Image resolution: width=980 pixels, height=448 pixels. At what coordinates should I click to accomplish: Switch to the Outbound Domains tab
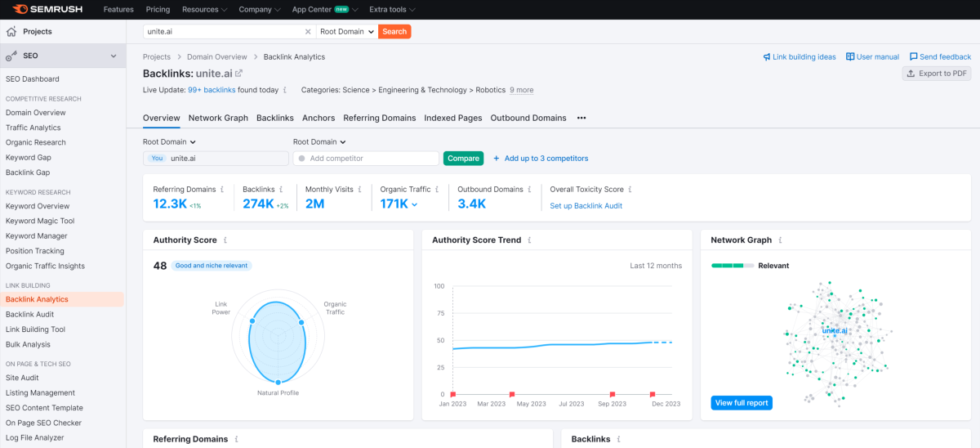click(528, 118)
